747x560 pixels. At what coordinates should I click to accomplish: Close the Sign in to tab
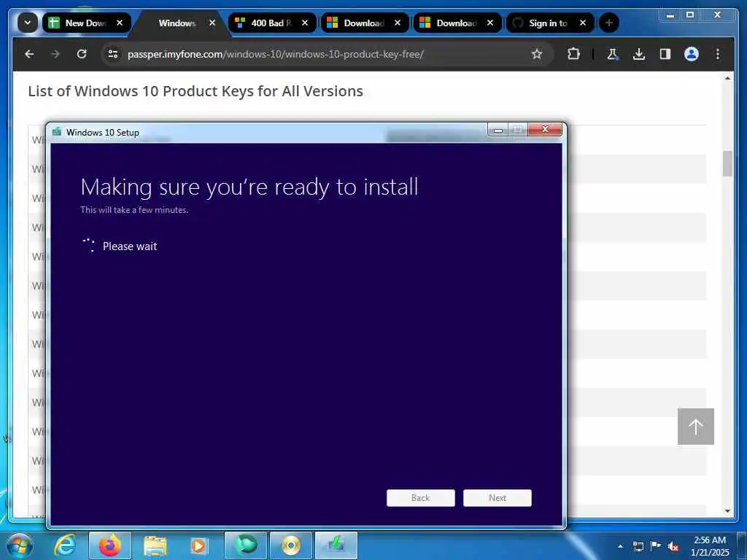pyautogui.click(x=583, y=23)
